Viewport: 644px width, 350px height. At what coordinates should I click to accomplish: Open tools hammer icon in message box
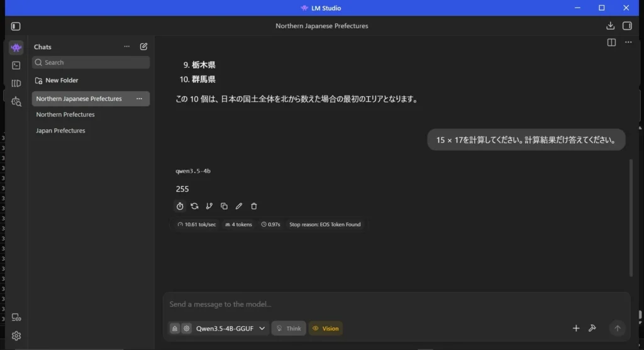click(592, 328)
